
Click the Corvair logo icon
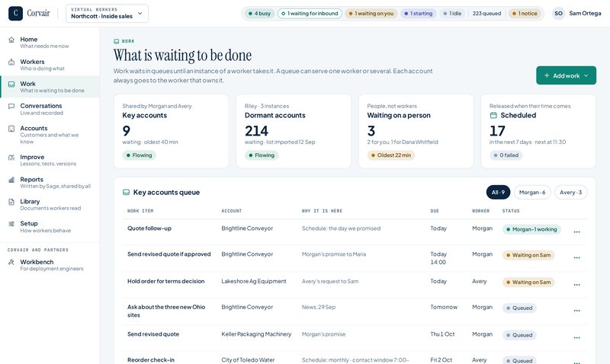pyautogui.click(x=15, y=13)
